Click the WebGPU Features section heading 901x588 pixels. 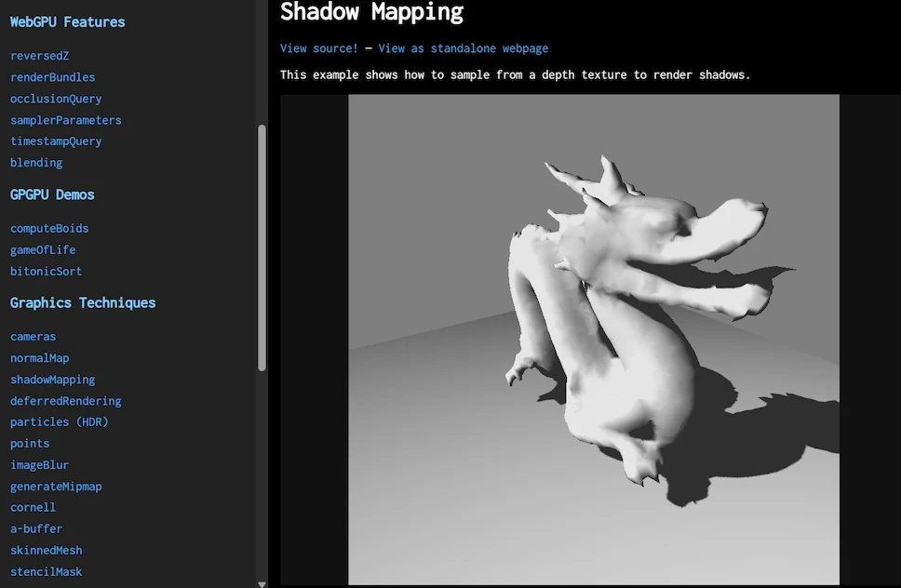click(67, 21)
